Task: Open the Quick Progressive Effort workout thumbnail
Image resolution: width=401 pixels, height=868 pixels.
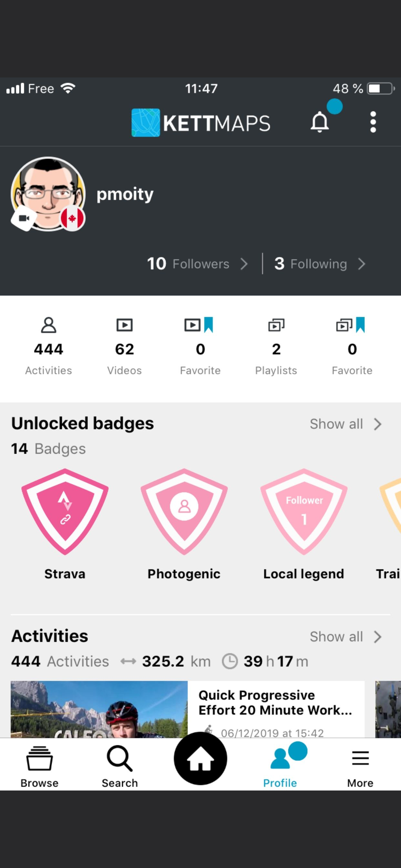Action: tap(99, 710)
